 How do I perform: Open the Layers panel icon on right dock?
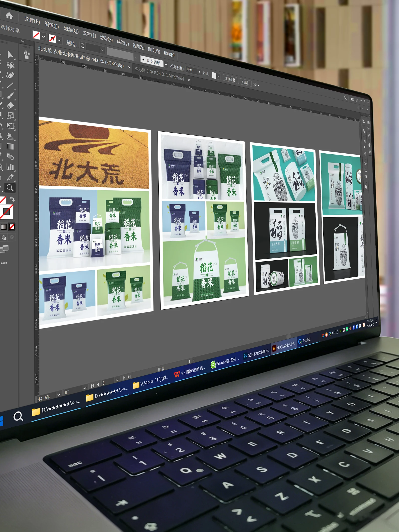pos(369,145)
